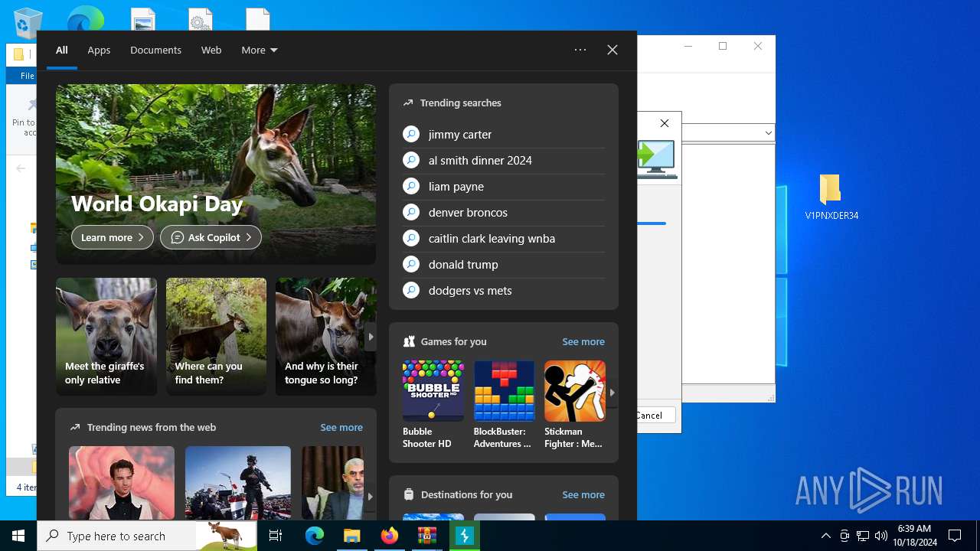
Task: Advance okapi cards with right arrow
Action: tap(371, 337)
